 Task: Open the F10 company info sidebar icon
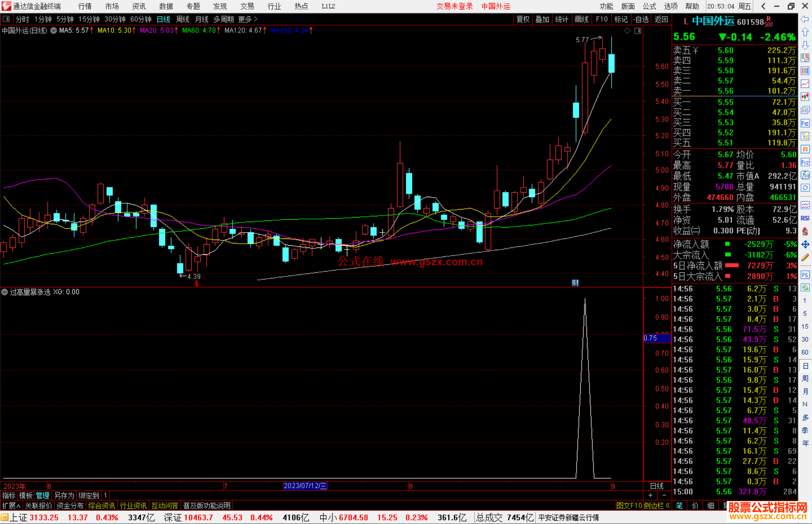[x=805, y=124]
